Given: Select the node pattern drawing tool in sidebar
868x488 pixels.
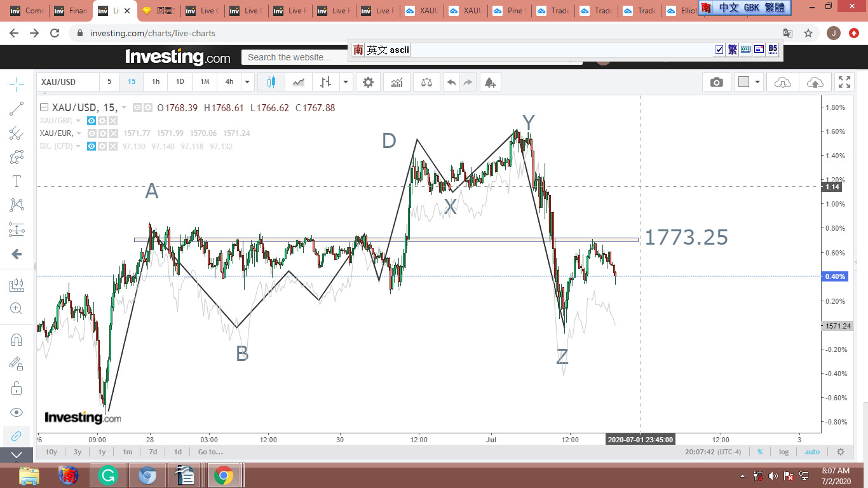Looking at the screenshot, I should pos(17,157).
